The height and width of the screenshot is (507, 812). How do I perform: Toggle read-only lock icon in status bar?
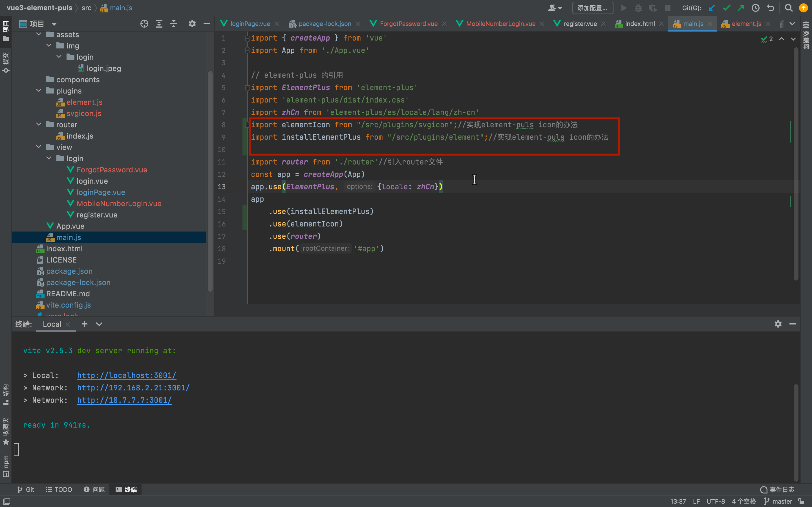[x=801, y=501]
